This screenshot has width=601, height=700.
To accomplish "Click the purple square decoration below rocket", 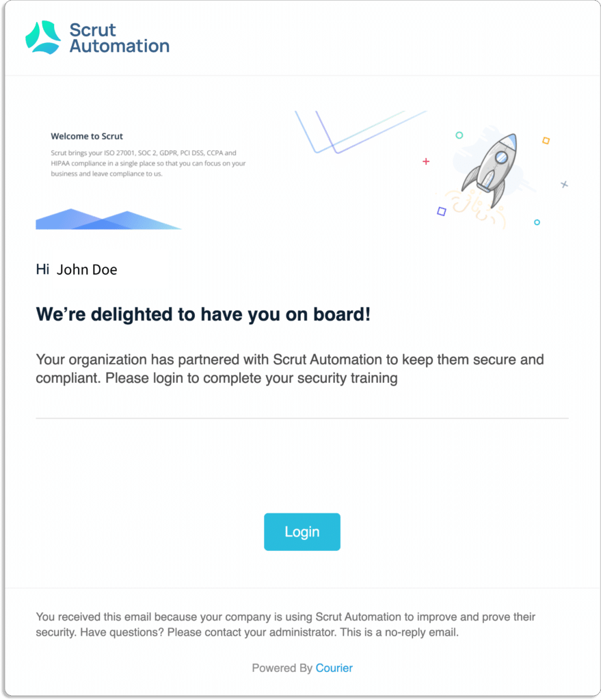I will [x=442, y=211].
